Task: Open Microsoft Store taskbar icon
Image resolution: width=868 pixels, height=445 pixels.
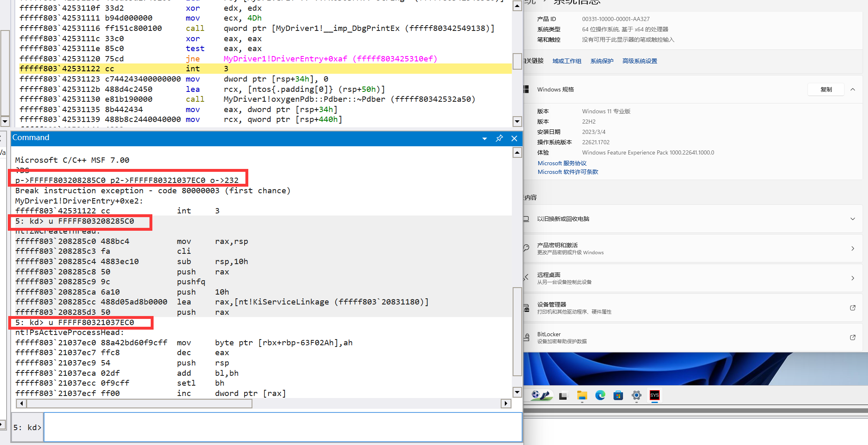Action: 618,396
